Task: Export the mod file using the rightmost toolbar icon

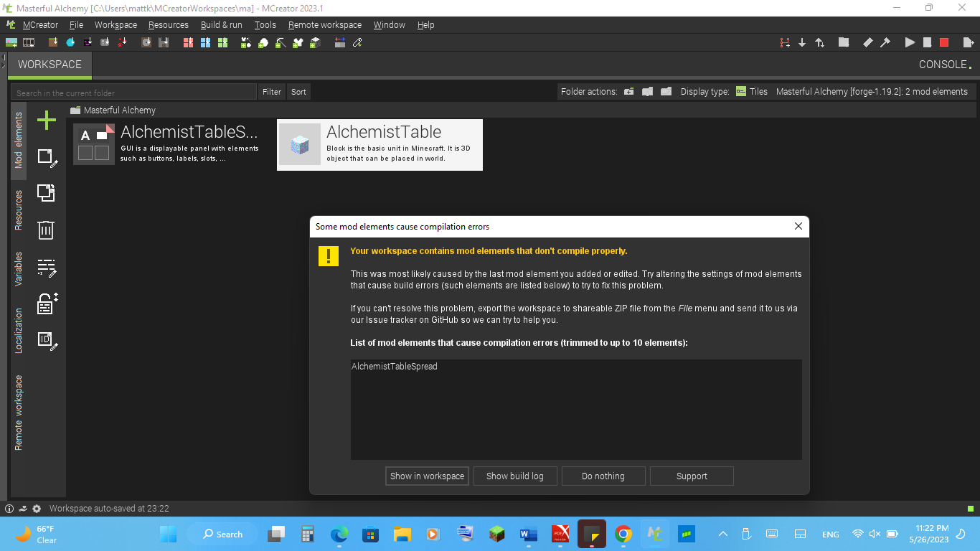Action: tap(969, 42)
